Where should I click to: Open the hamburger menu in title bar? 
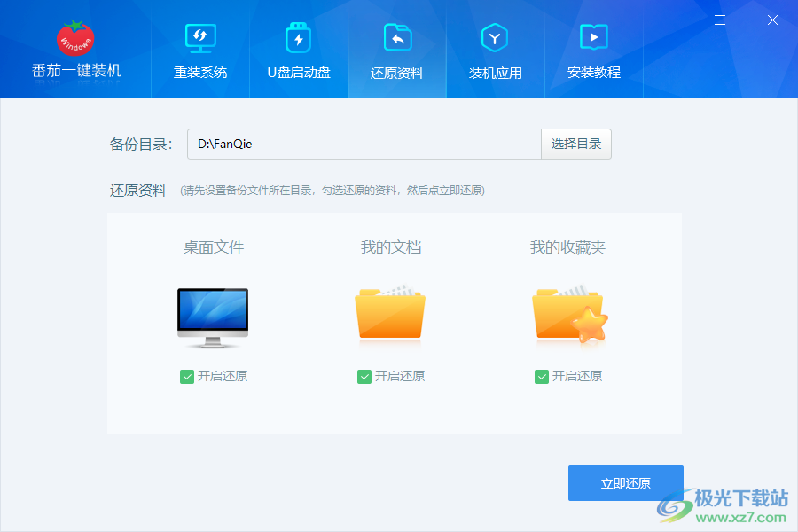tap(720, 20)
